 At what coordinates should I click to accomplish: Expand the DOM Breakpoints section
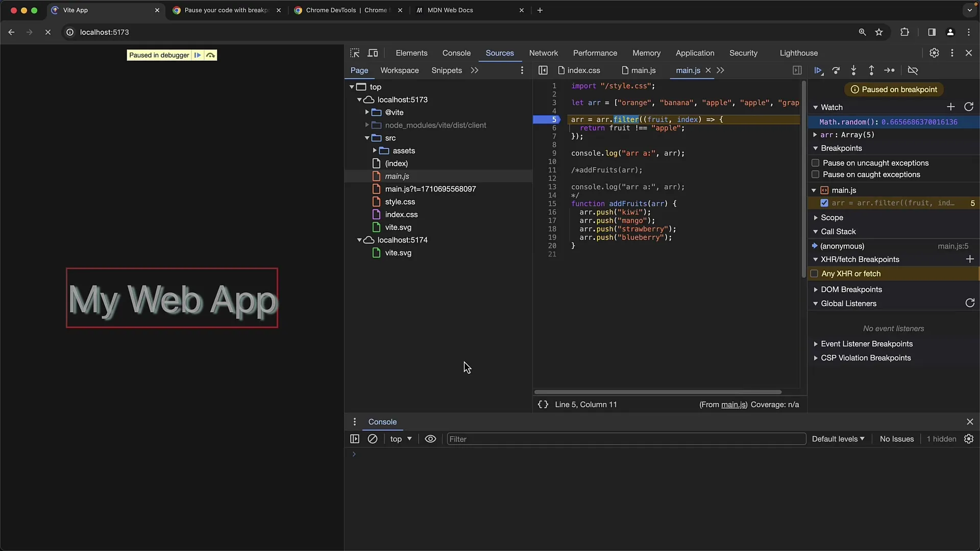[816, 289]
